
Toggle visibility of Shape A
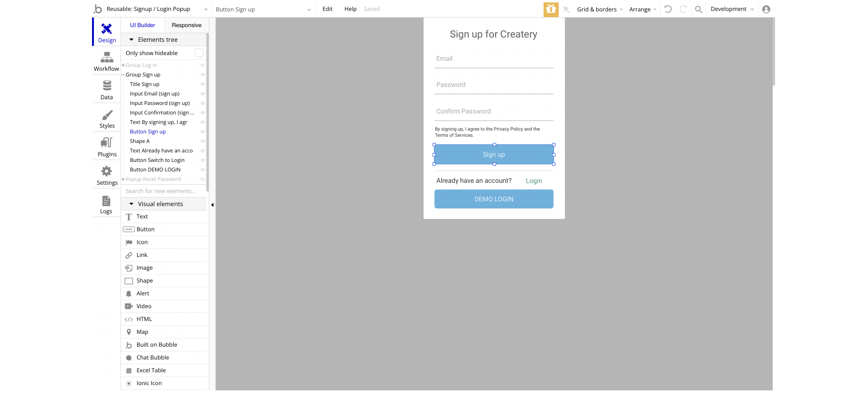coord(203,141)
